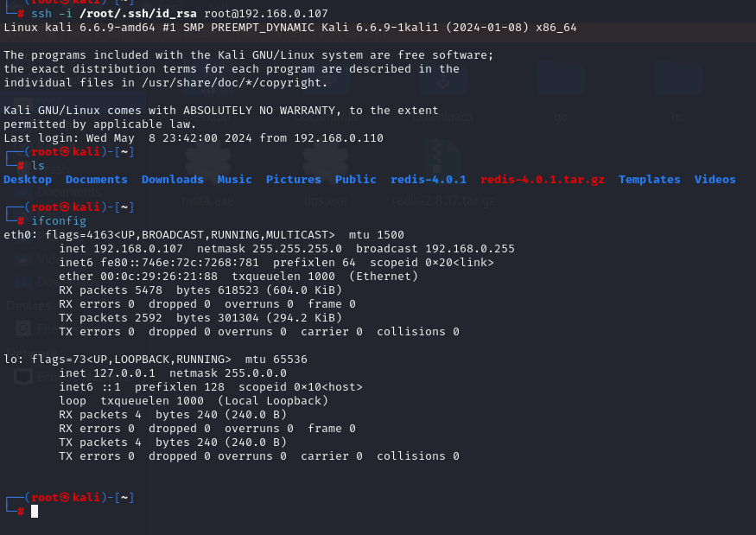Click the red redis-4.0.1.tar.gz archive name

[x=543, y=180]
